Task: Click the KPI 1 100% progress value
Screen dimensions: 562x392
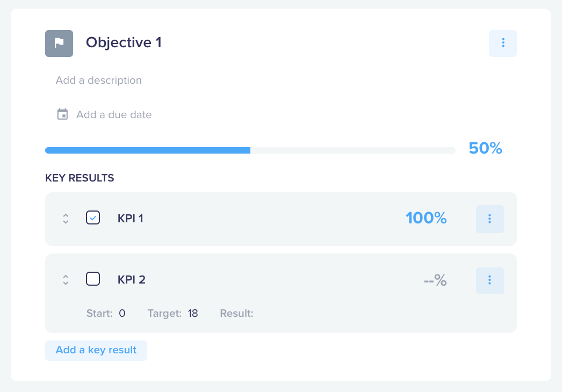Action: tap(426, 218)
